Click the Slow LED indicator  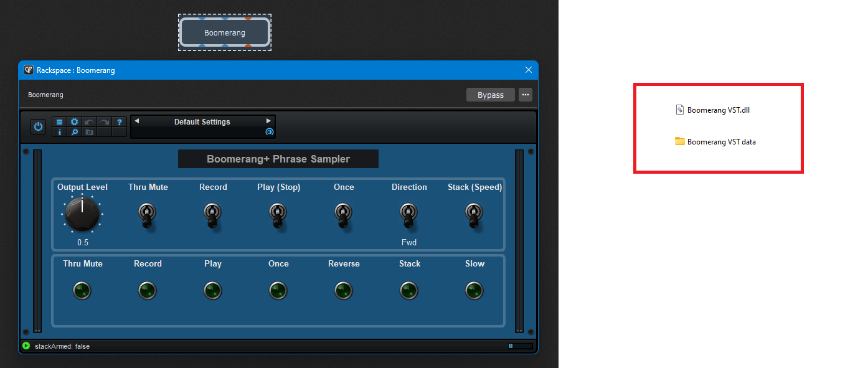[x=474, y=290]
